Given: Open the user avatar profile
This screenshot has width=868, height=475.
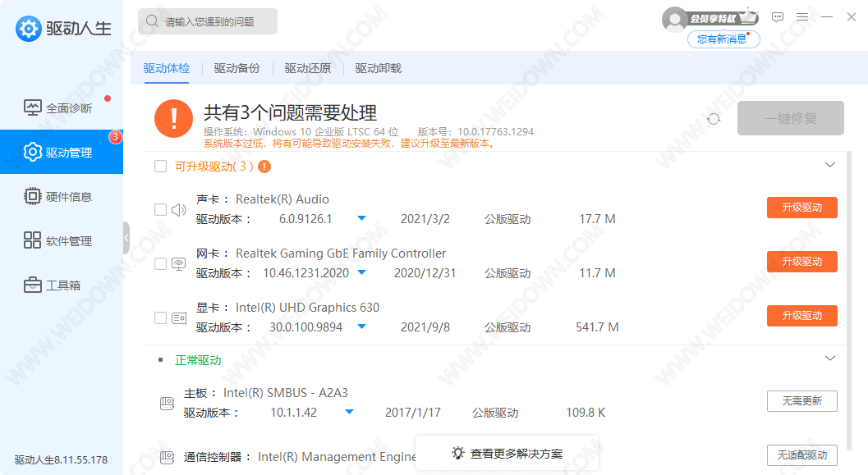Looking at the screenshot, I should click(x=674, y=20).
